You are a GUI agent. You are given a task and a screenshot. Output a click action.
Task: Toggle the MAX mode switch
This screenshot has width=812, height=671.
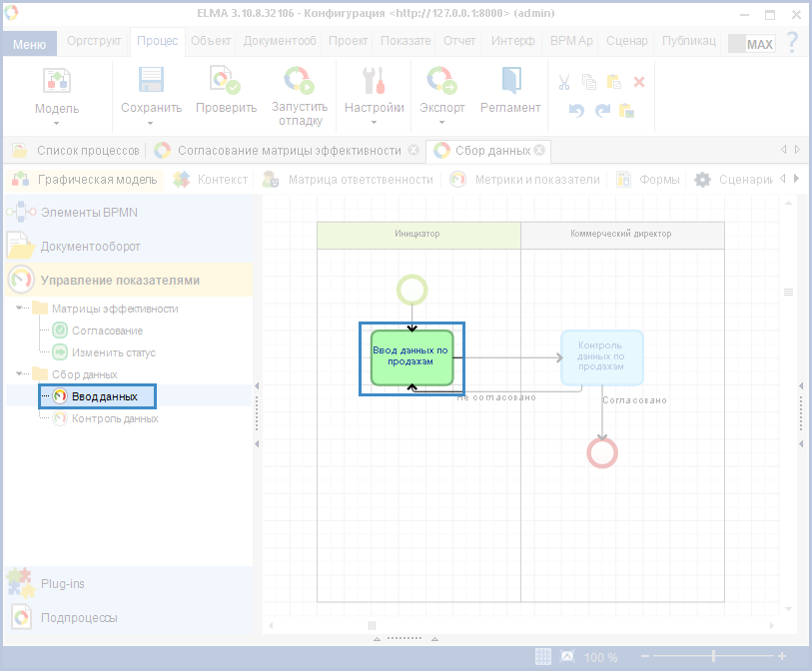tap(751, 44)
